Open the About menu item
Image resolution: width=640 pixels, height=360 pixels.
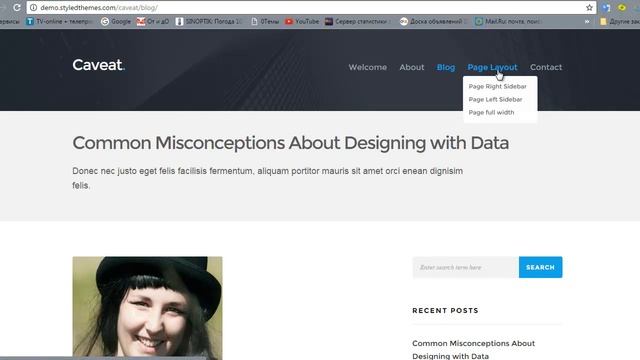click(x=411, y=67)
